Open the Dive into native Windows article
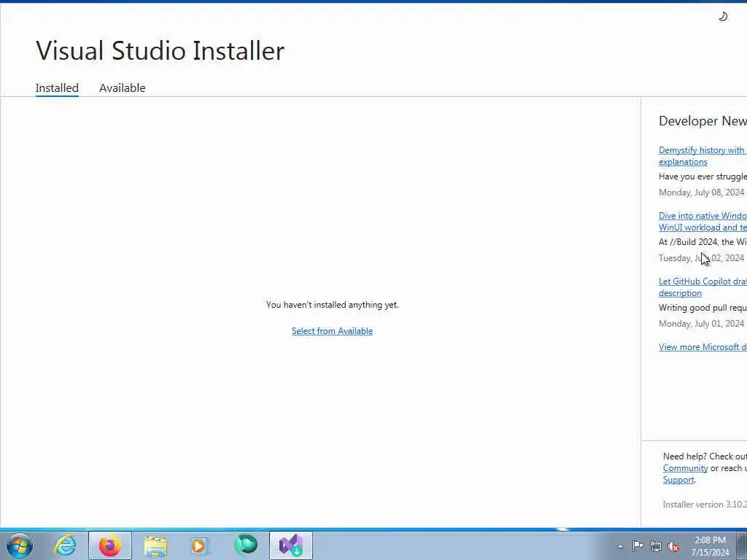 pyautogui.click(x=703, y=222)
